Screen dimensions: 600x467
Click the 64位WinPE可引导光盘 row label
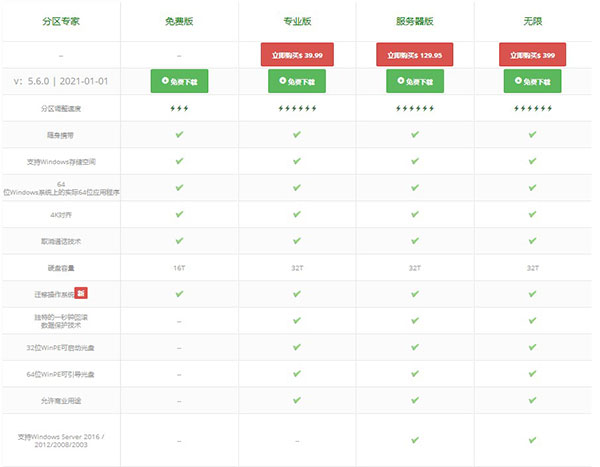[x=60, y=374]
